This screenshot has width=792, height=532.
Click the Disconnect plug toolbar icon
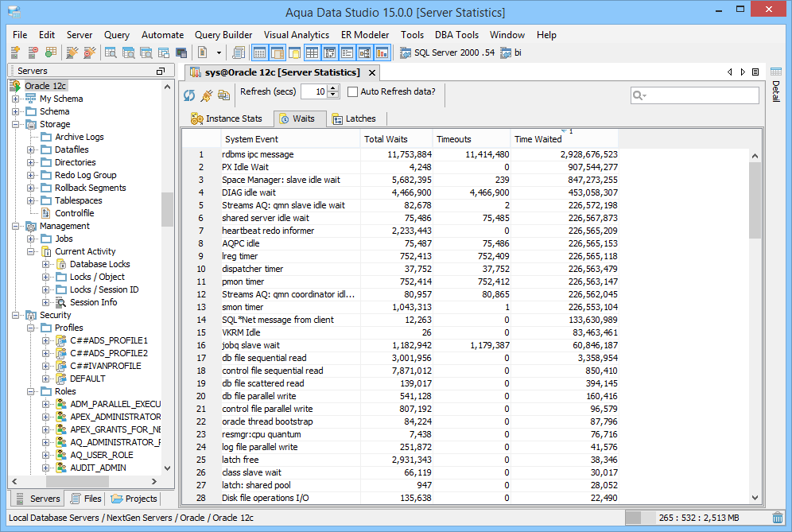pyautogui.click(x=89, y=52)
